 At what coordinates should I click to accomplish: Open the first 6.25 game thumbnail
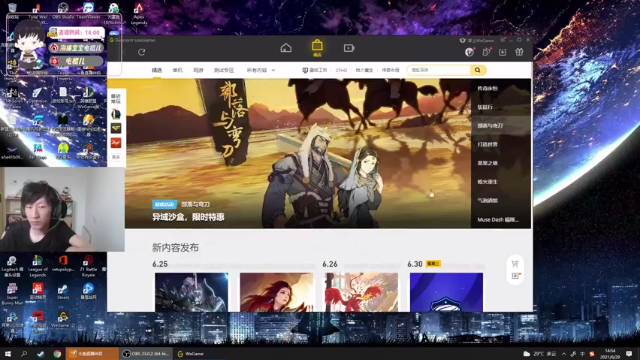(191, 292)
